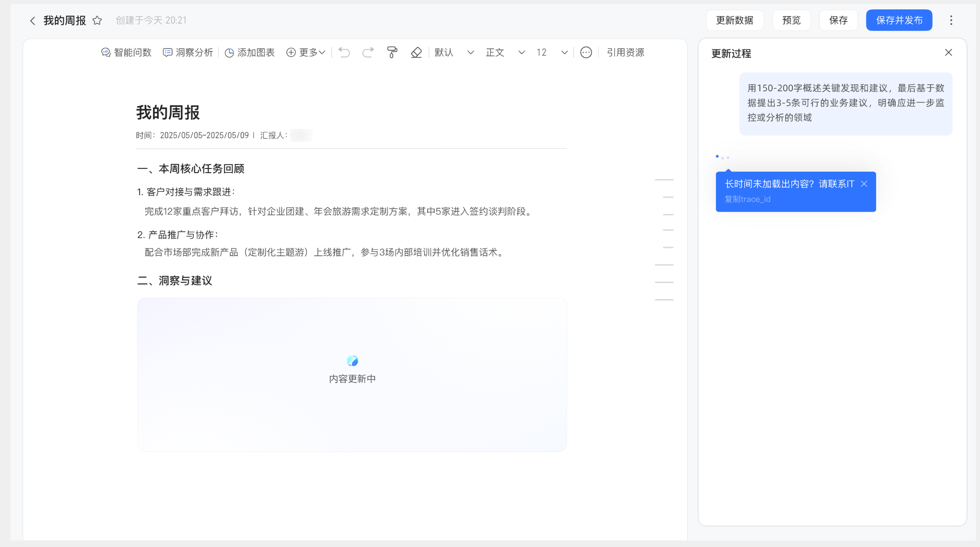The image size is (980, 547).
Task: Click the 更新数据 button
Action: click(x=735, y=20)
